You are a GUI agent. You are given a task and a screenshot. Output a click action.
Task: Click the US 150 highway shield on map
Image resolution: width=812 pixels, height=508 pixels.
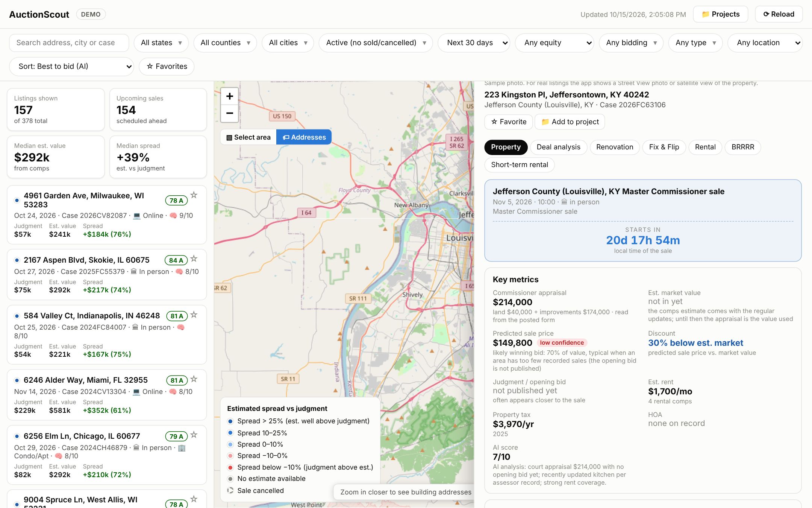282,116
